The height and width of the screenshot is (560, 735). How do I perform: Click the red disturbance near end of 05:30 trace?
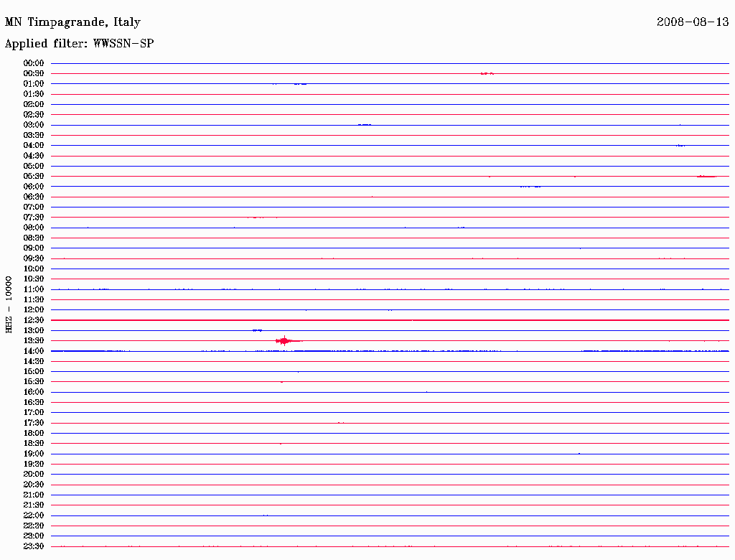706,177
